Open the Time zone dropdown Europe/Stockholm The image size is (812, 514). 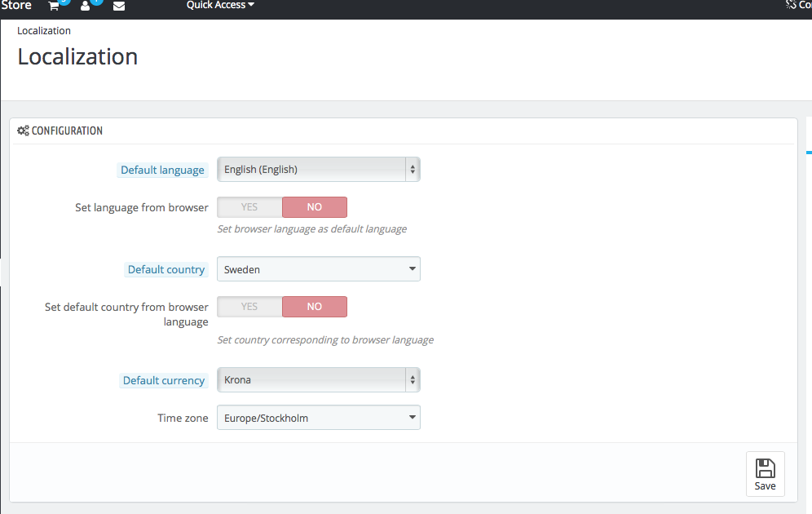[x=319, y=418]
